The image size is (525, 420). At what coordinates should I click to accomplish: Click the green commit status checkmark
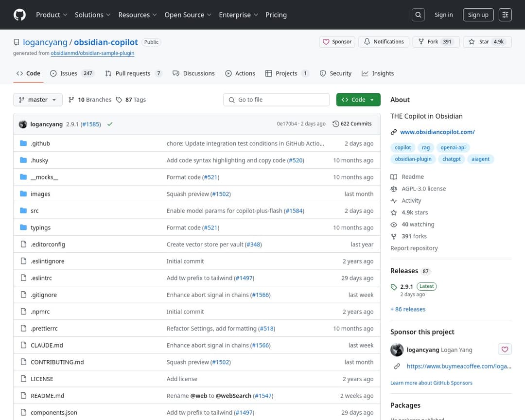tap(110, 124)
